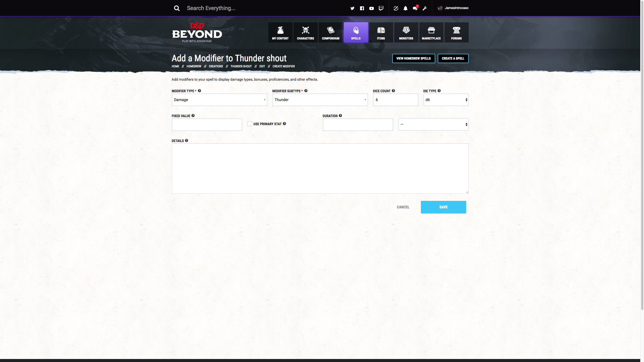Show Fixed Value help icon
Image resolution: width=644 pixels, height=362 pixels.
(x=193, y=116)
